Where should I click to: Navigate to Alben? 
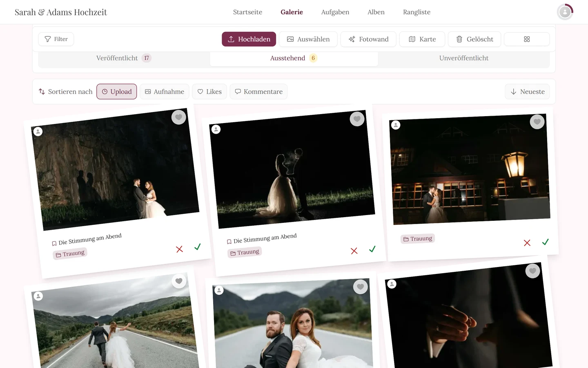coord(376,12)
